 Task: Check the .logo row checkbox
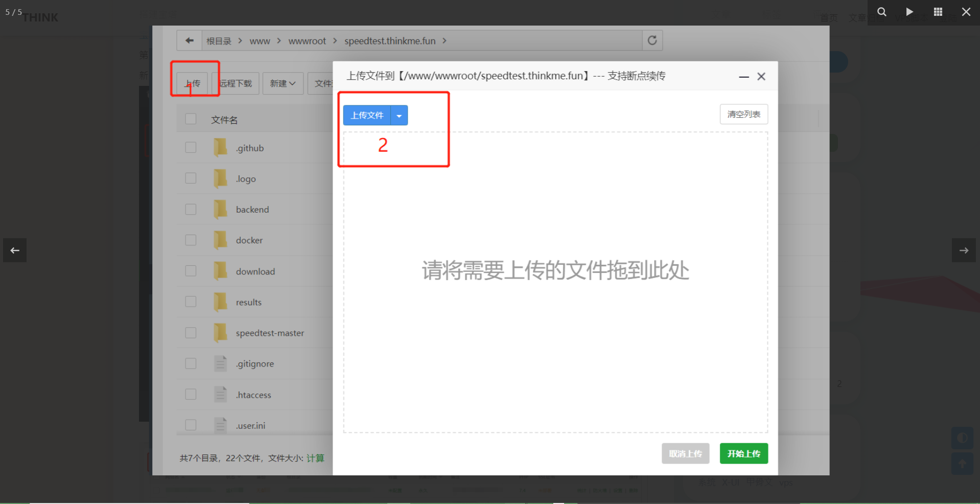point(191,178)
